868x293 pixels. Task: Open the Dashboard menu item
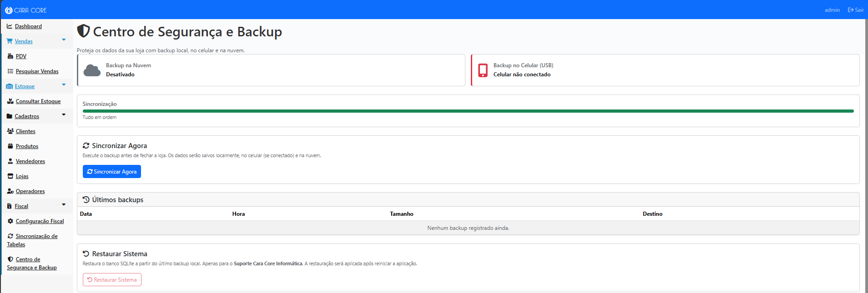coord(28,26)
